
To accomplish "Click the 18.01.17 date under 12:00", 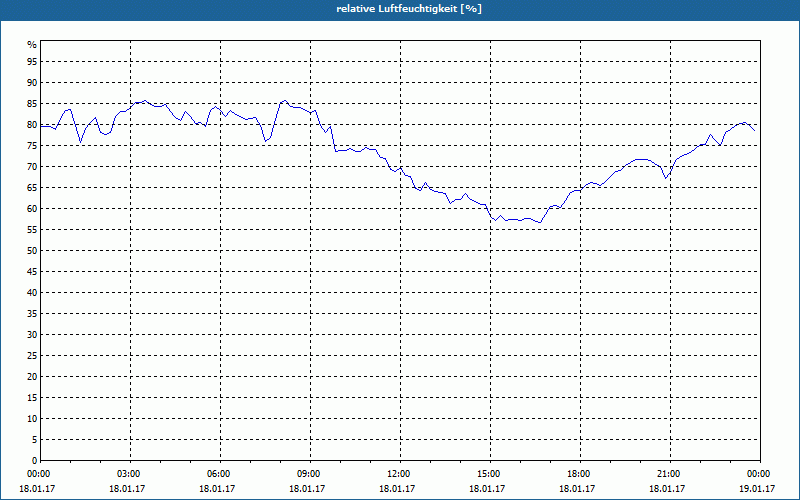I will coord(397,489).
